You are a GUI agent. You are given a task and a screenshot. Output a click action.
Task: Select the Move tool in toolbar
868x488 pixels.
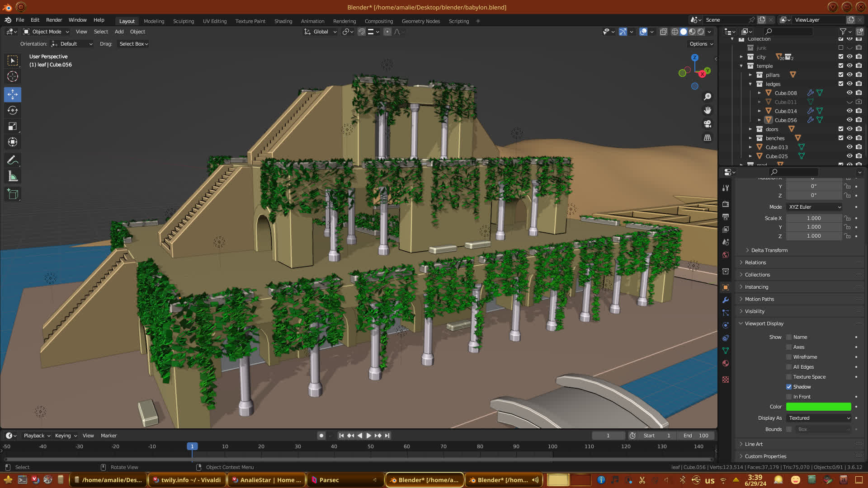[13, 94]
